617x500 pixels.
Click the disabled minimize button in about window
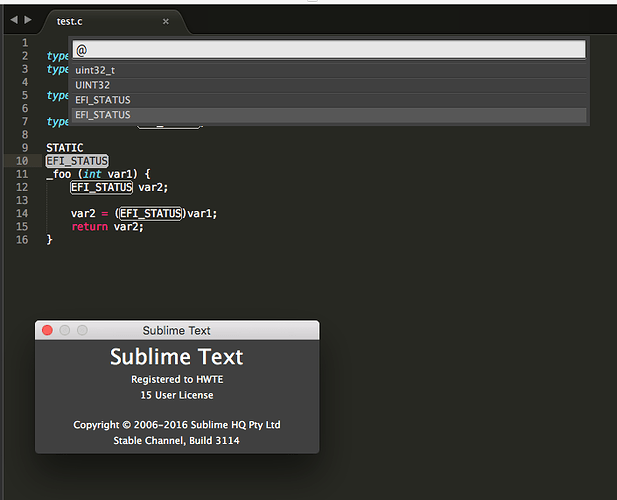coord(65,330)
